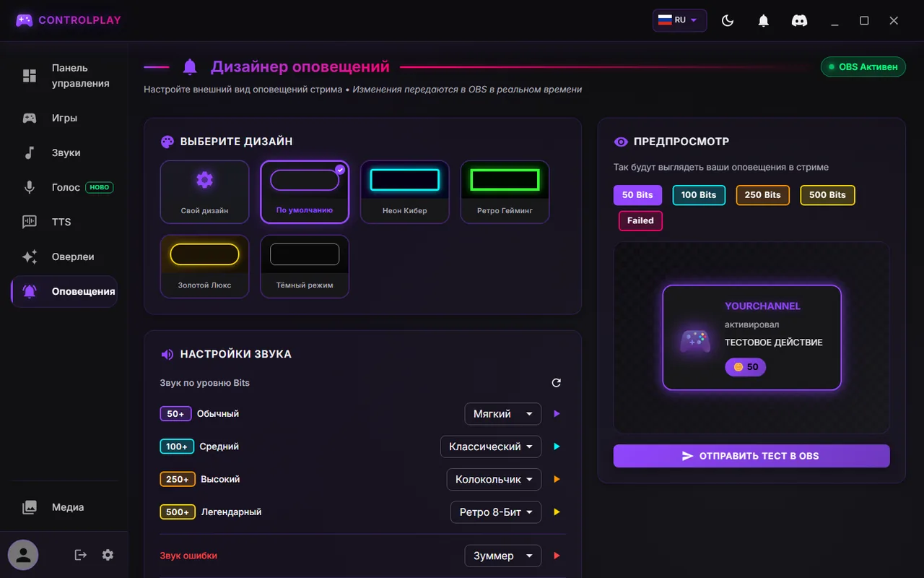Open the Классический sound dropdown
Image resolution: width=924 pixels, height=578 pixels.
491,447
